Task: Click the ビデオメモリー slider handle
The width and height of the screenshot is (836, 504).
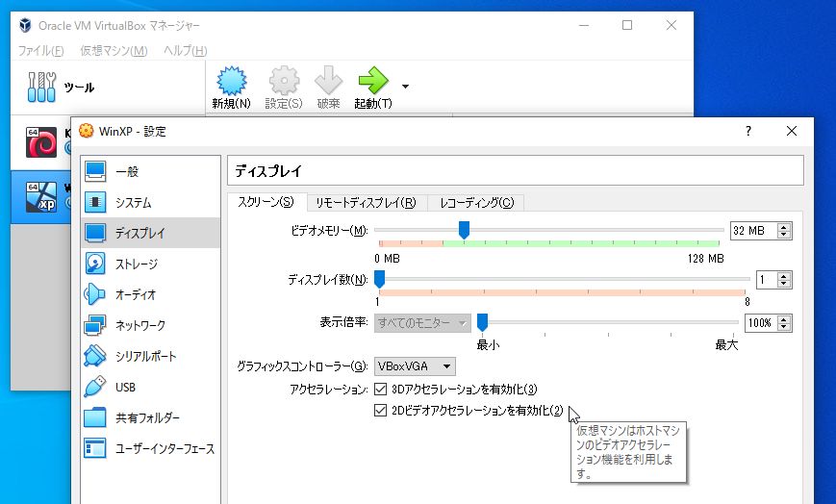Action: point(464,230)
